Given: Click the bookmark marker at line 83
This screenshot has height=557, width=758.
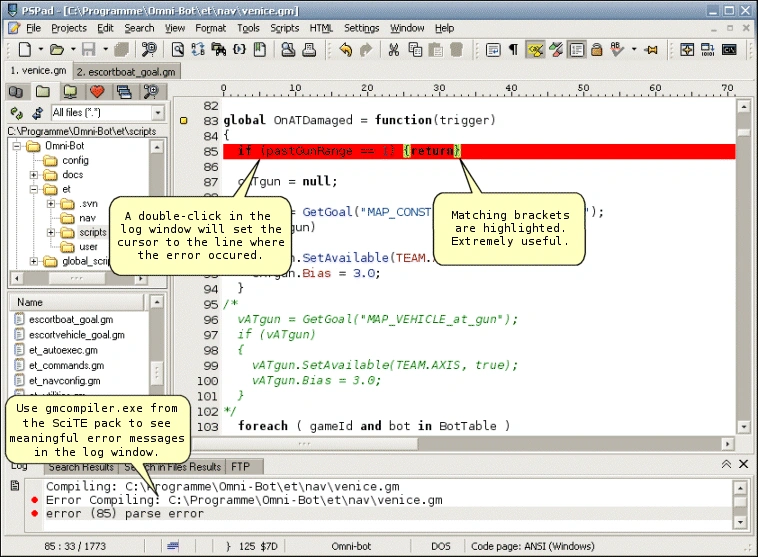Looking at the screenshot, I should [183, 120].
